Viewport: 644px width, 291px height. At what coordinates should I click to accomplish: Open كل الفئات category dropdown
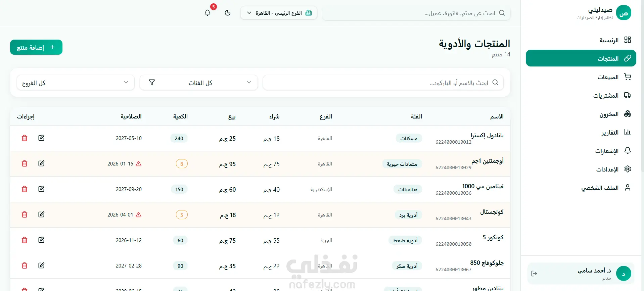click(x=199, y=83)
